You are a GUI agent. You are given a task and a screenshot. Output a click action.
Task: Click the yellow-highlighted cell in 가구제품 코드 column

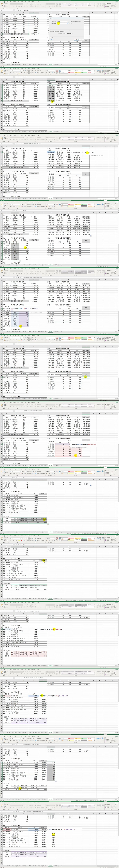click(51, 101)
